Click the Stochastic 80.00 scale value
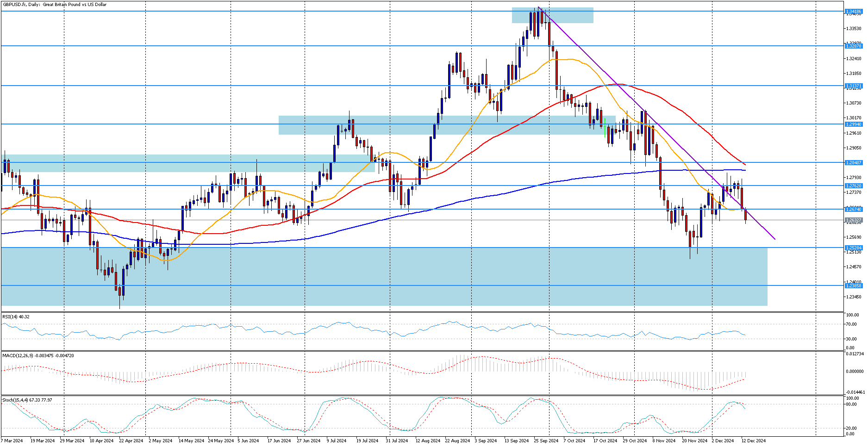The height and width of the screenshot is (446, 868). point(851,404)
